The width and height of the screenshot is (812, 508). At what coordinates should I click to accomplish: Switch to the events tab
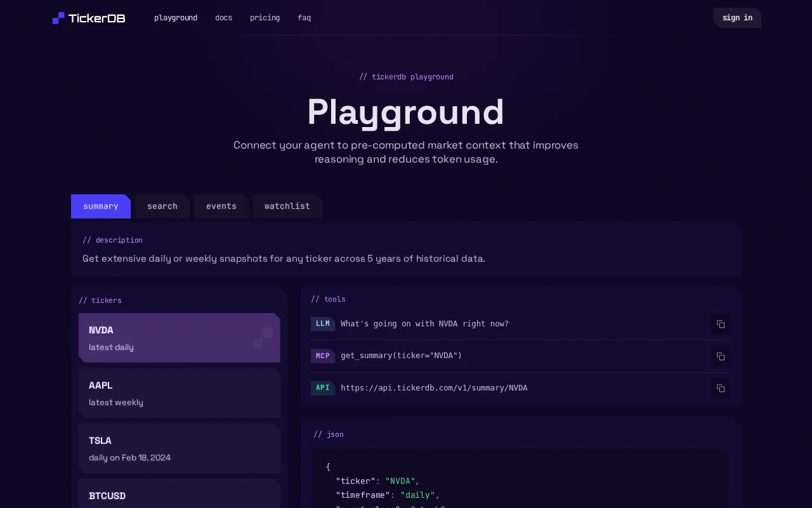pyautogui.click(x=221, y=206)
